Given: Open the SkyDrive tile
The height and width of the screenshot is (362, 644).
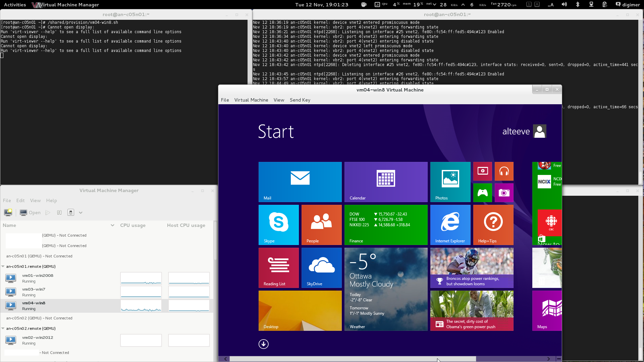Looking at the screenshot, I should click(x=321, y=268).
